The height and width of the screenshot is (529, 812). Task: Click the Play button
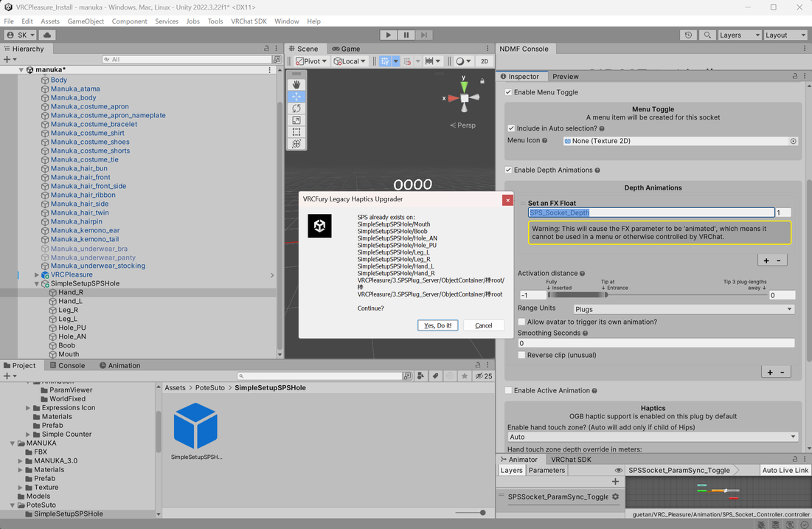388,35
